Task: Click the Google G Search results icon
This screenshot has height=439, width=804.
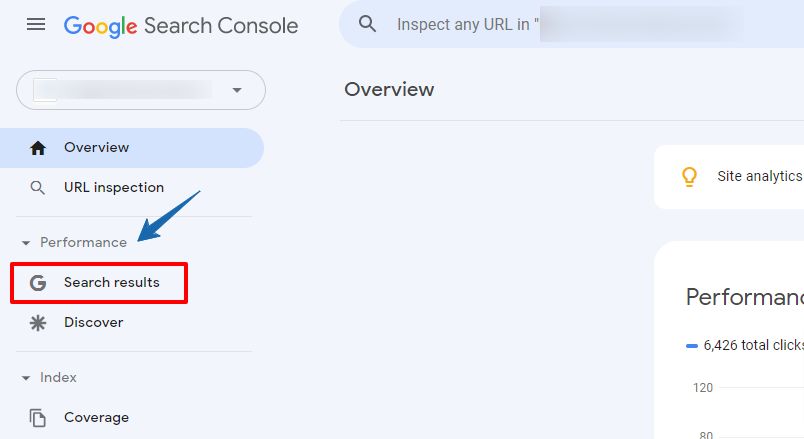Action: click(x=37, y=283)
